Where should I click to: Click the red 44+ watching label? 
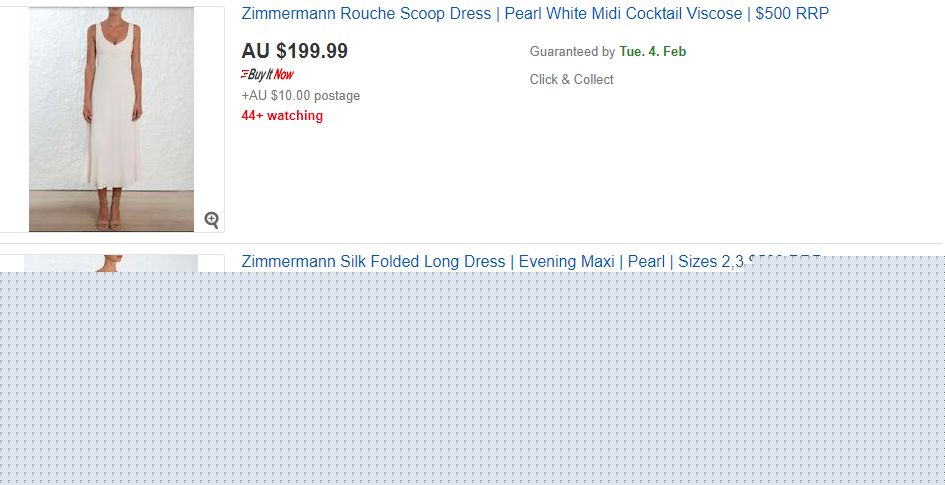pos(282,116)
